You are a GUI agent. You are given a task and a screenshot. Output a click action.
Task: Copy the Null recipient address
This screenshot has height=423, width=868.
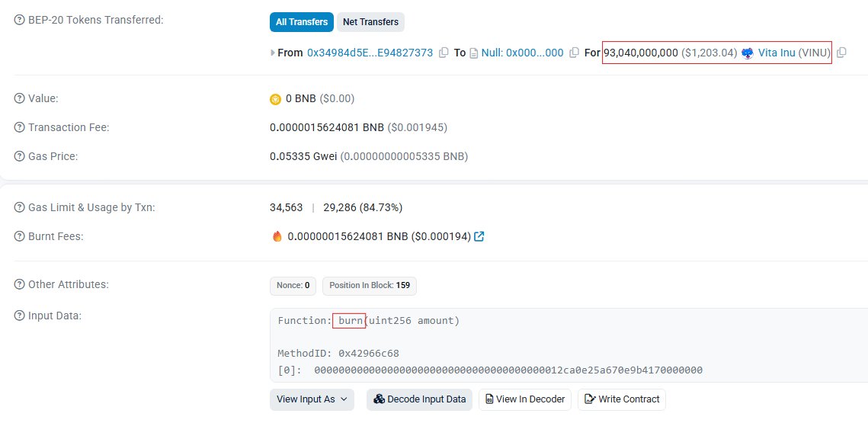click(x=574, y=53)
